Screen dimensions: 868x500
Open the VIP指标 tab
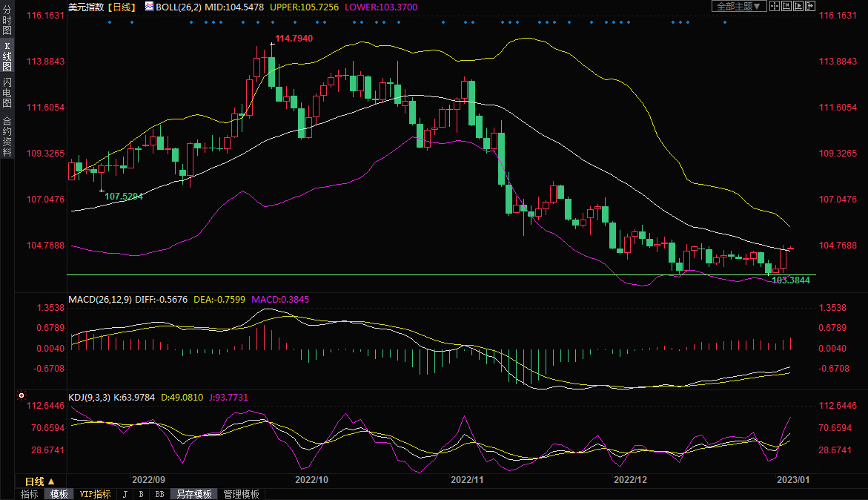point(95,494)
